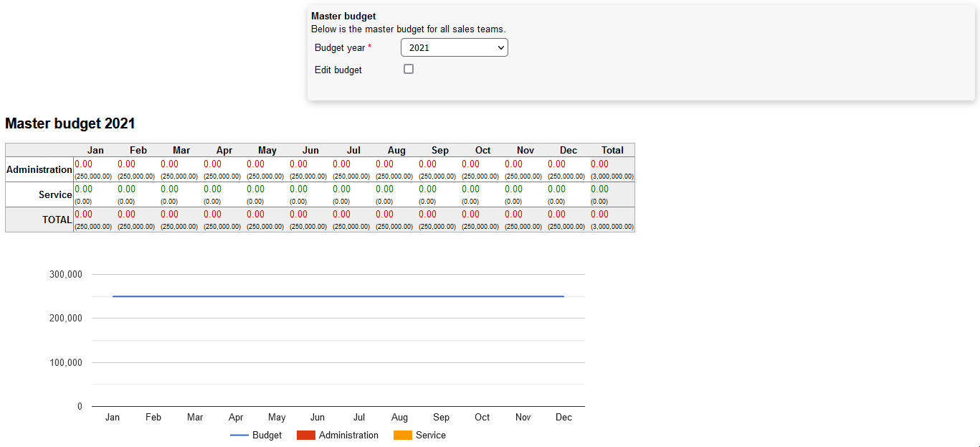Click the Total column header
980x447 pixels.
[612, 150]
